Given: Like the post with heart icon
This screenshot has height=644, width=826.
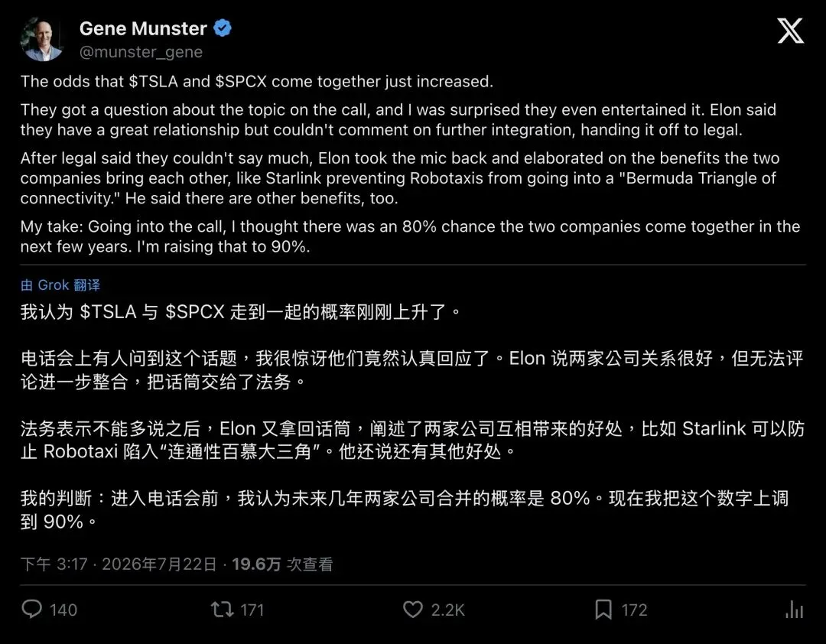Looking at the screenshot, I should [x=413, y=610].
